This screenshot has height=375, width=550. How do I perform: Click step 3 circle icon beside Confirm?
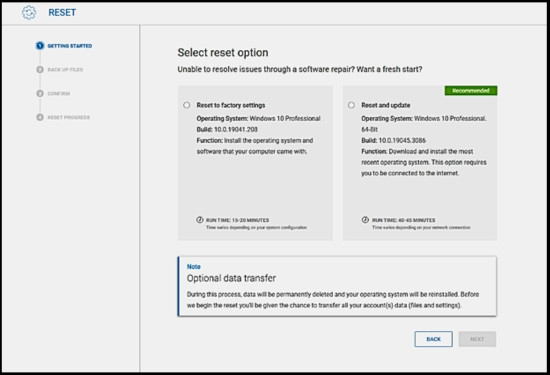(40, 93)
